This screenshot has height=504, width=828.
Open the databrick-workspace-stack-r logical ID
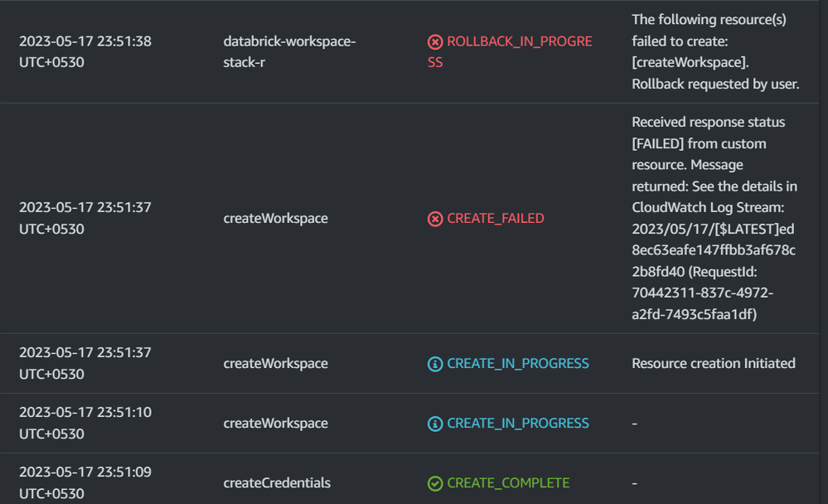[289, 51]
